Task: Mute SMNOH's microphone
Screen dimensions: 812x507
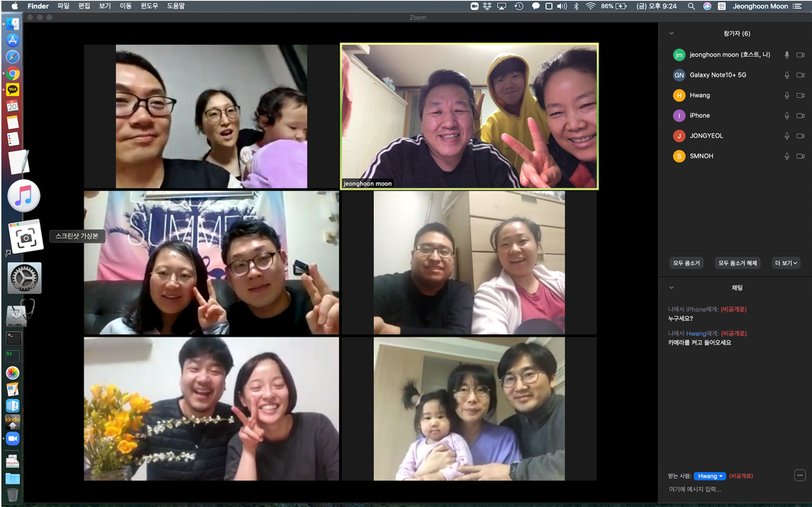Action: pos(786,156)
